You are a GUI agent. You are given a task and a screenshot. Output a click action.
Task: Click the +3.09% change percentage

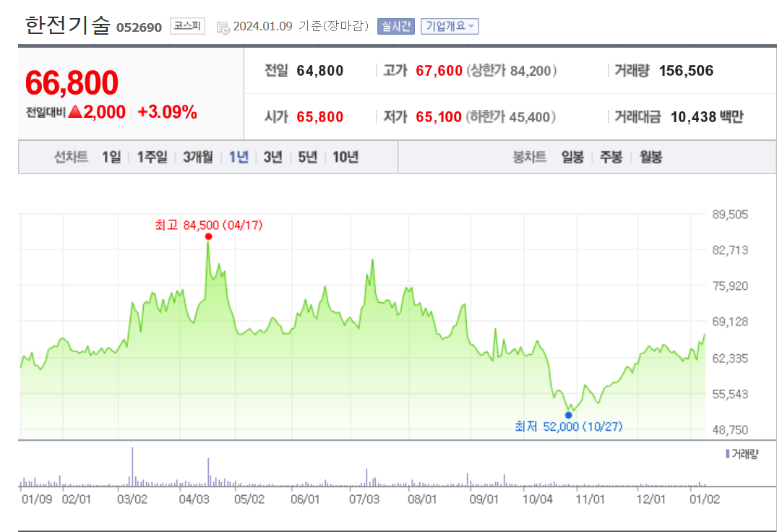167,112
